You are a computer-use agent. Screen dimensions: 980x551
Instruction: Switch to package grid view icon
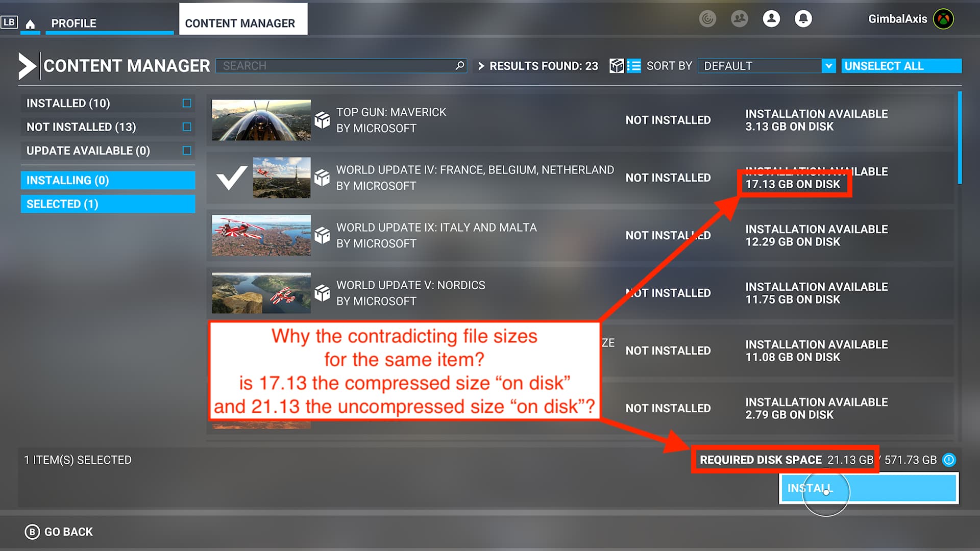pos(617,66)
